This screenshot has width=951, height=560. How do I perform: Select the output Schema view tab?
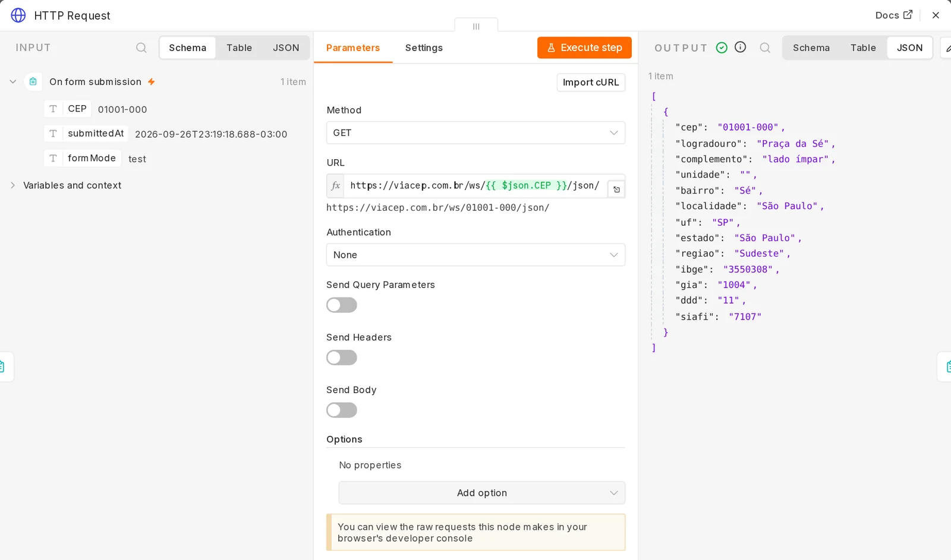811,48
